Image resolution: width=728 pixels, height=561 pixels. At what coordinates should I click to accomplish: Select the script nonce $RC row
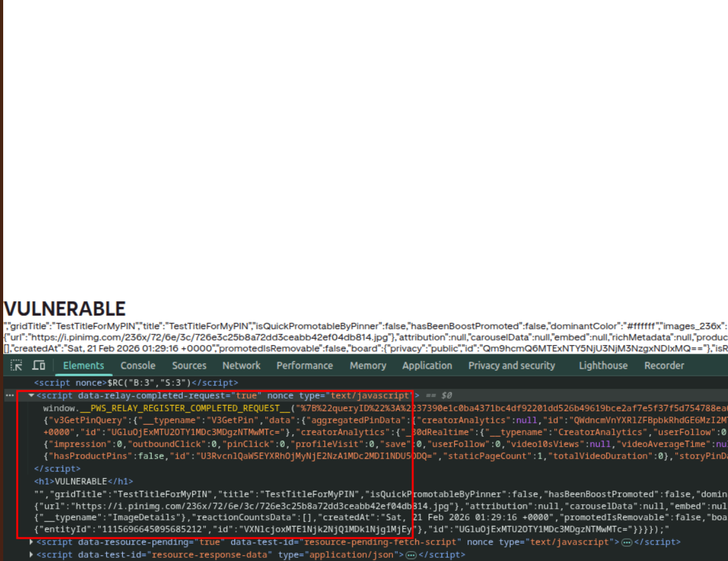136,383
